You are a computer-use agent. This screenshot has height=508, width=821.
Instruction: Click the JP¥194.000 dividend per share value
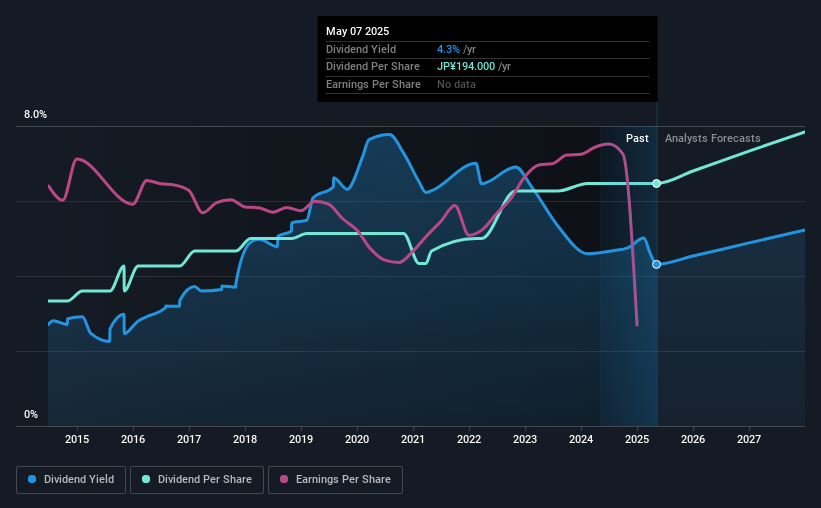pos(466,67)
